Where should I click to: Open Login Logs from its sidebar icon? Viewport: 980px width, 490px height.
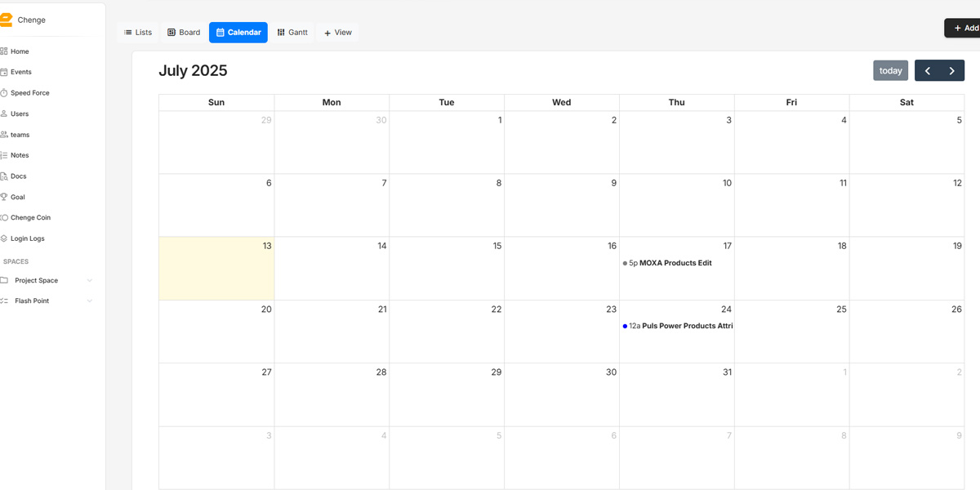[4, 238]
